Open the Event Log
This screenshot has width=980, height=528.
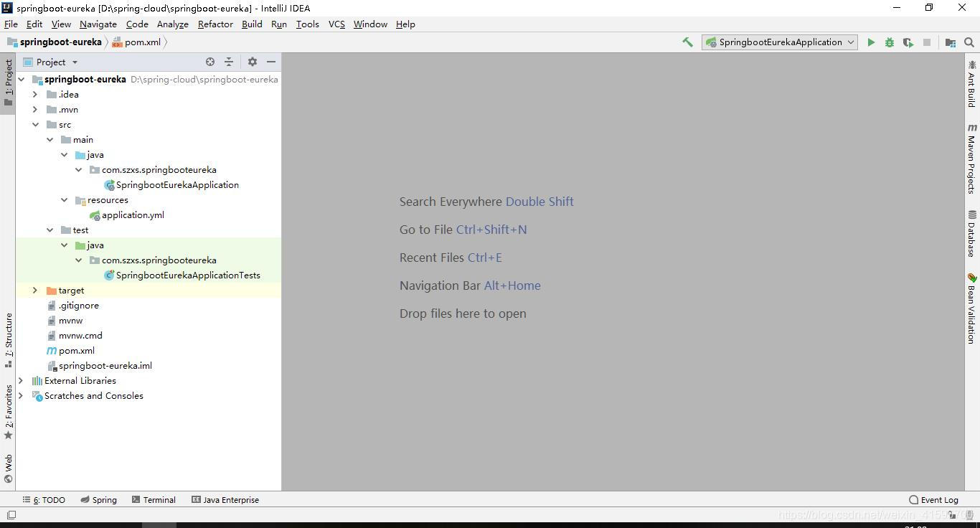(x=933, y=500)
